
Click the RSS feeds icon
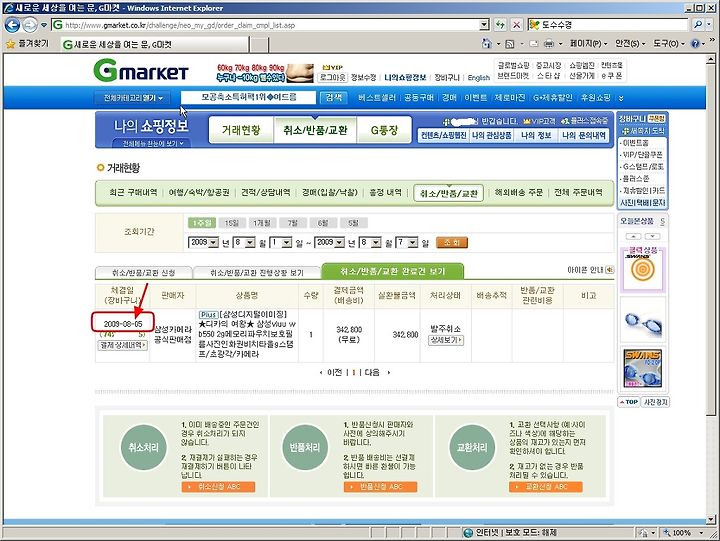point(510,44)
